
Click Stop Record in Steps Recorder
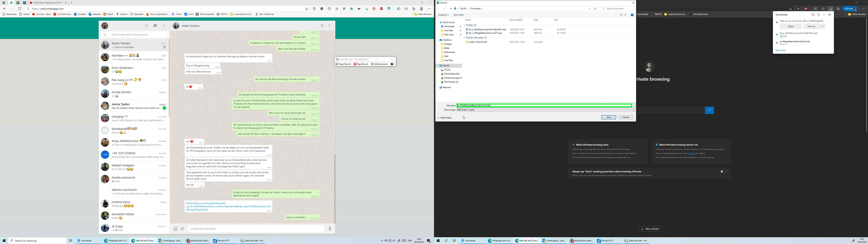pyautogui.click(x=361, y=64)
